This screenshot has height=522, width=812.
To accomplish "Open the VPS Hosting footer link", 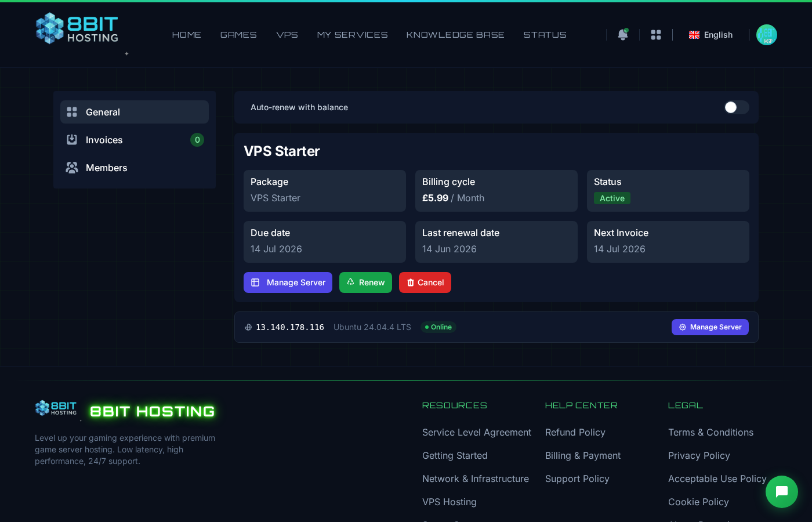I will (449, 502).
